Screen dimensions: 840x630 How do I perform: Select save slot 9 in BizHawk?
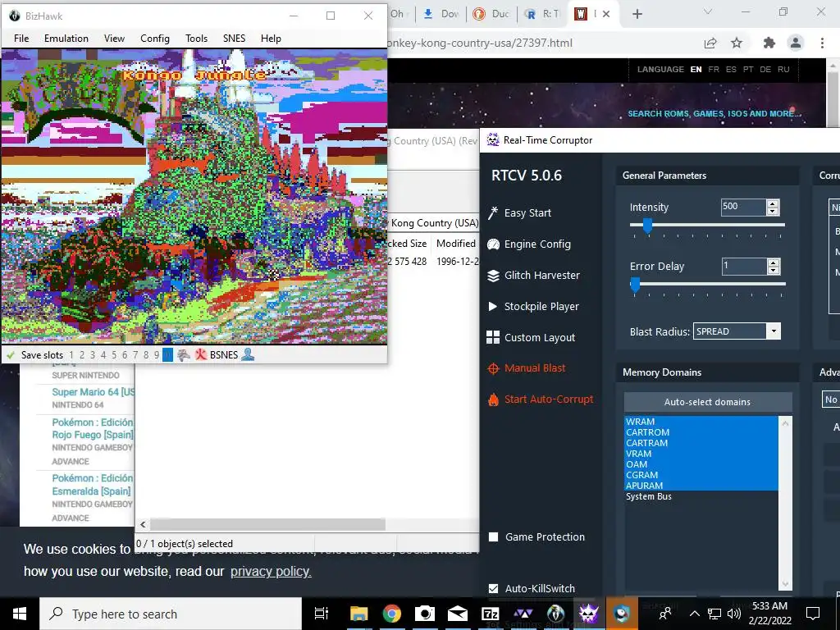(x=157, y=354)
